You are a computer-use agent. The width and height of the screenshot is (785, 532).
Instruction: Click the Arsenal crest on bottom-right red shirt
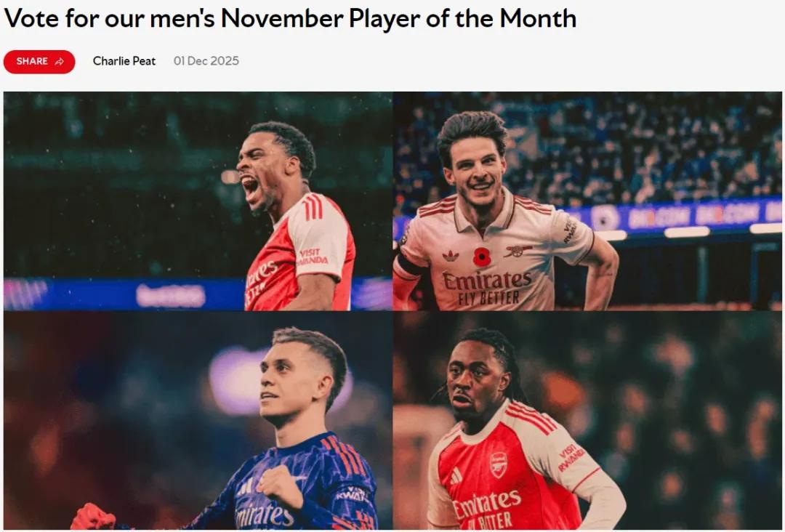click(x=498, y=464)
